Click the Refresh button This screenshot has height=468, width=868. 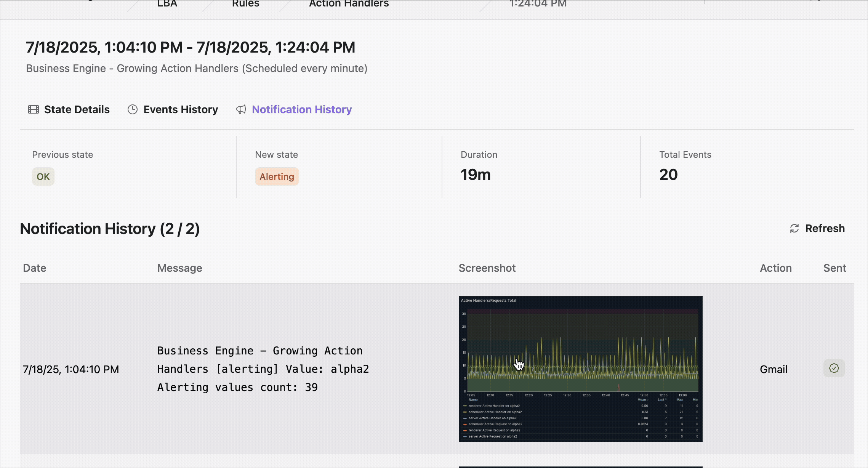(817, 228)
